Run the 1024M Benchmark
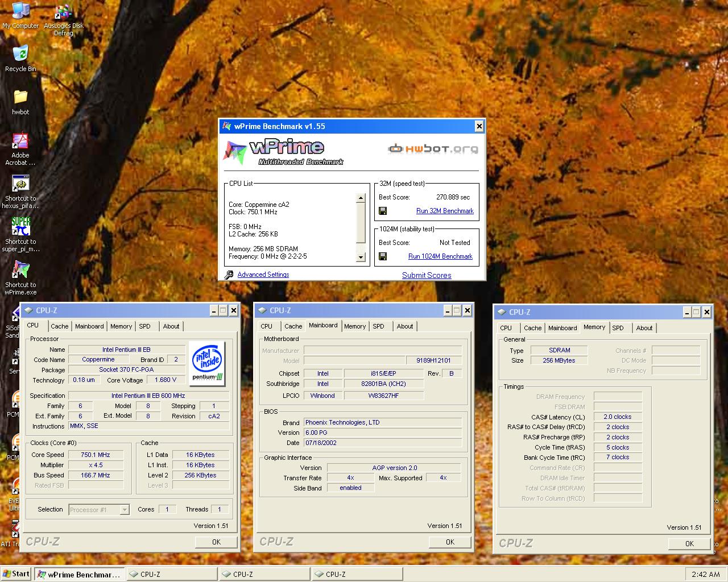 pyautogui.click(x=440, y=256)
